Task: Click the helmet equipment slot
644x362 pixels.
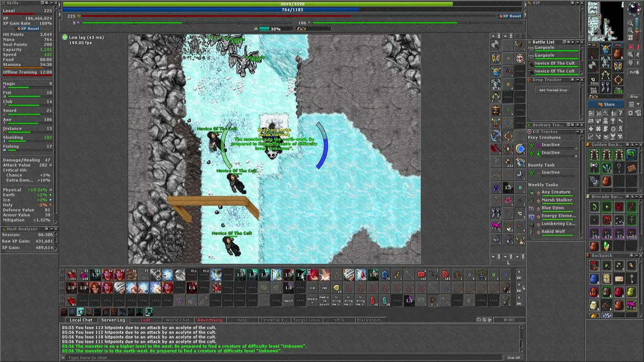Action: click(606, 49)
